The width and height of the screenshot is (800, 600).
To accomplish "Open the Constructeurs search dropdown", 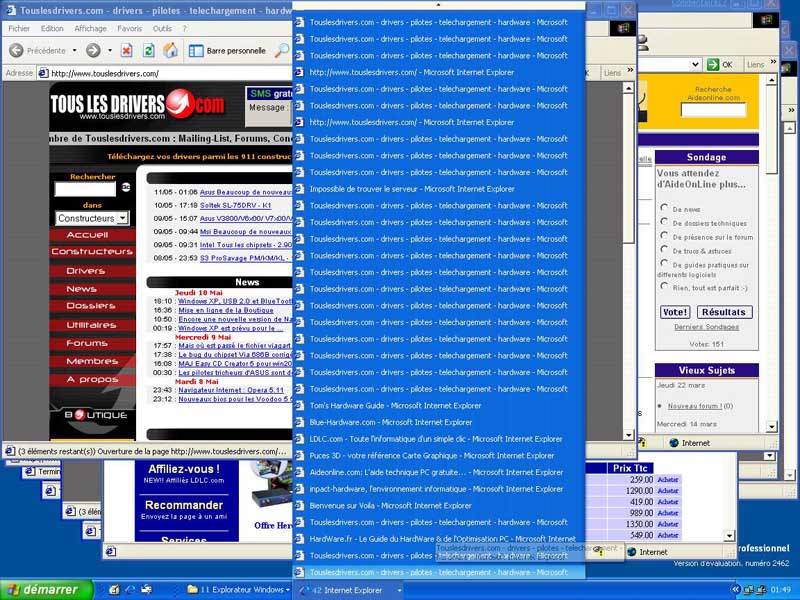I will pyautogui.click(x=122, y=218).
